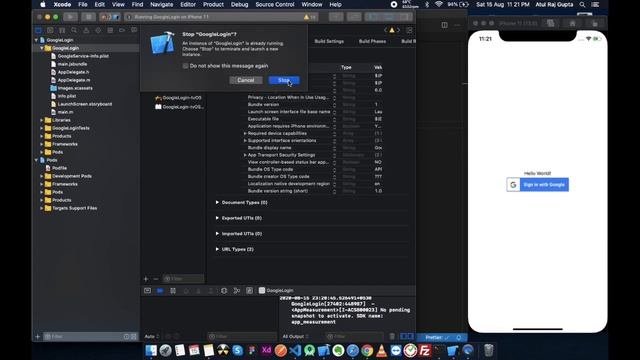Click Cancel in the Stop GoogleLogin dialog
640x360 pixels.
point(246,80)
